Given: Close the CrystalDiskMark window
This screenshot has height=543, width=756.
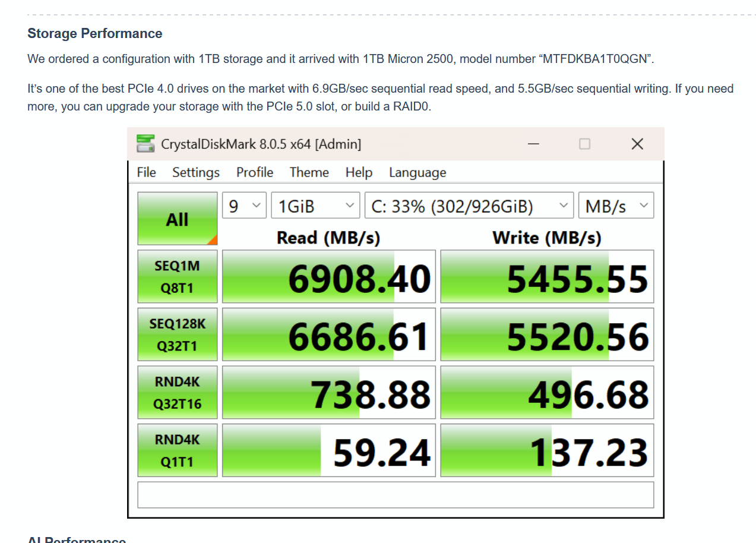Looking at the screenshot, I should coord(637,144).
